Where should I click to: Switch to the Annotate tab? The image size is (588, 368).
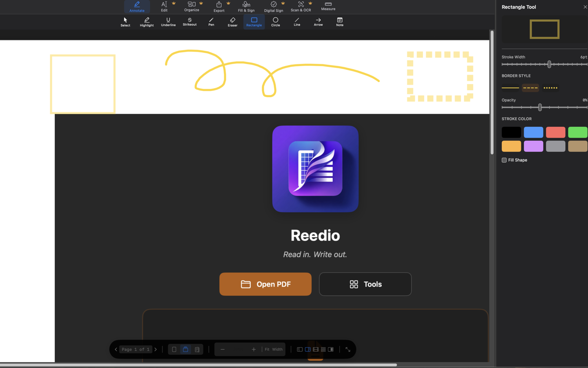137,7
